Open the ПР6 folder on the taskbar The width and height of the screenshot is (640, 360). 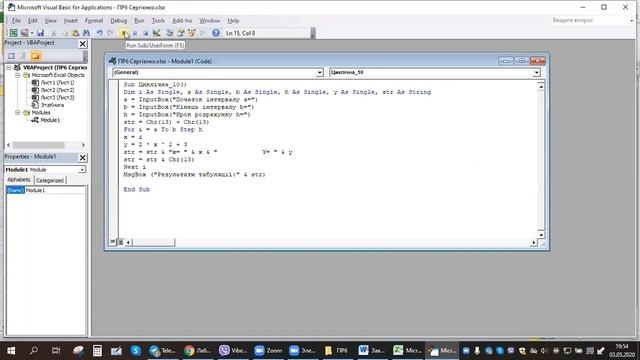point(337,350)
